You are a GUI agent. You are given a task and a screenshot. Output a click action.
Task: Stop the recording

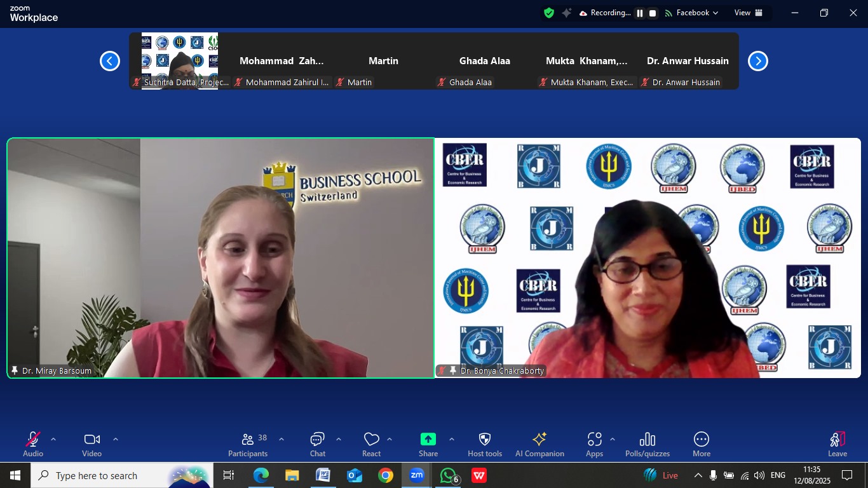tap(653, 13)
